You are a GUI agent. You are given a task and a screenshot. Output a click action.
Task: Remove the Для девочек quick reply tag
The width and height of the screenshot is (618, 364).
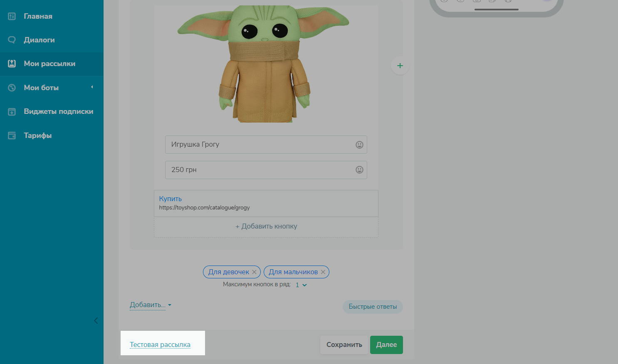254,272
